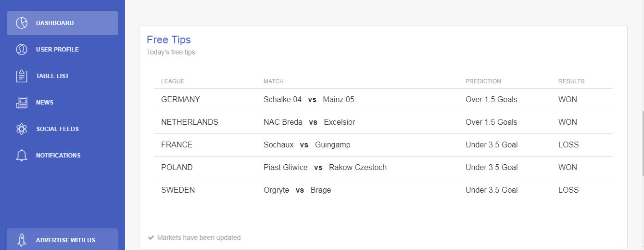Open the Social Feeds section
The image size is (644, 250).
coord(63,129)
